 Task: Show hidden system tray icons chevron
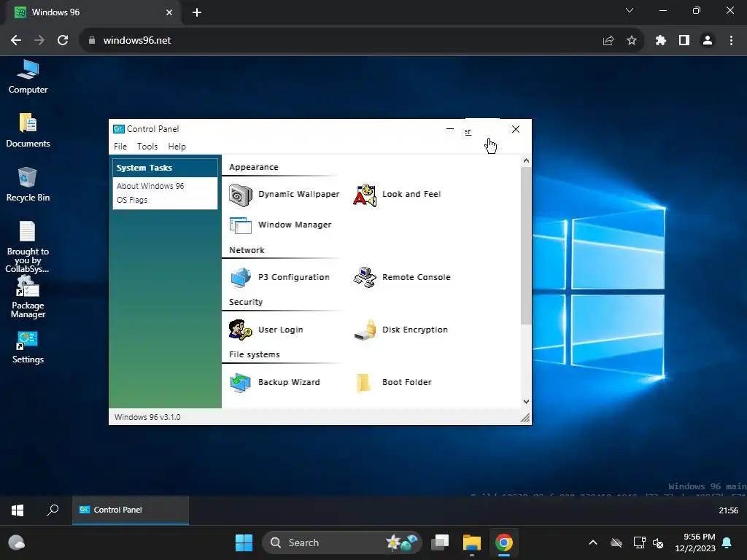[x=593, y=542]
